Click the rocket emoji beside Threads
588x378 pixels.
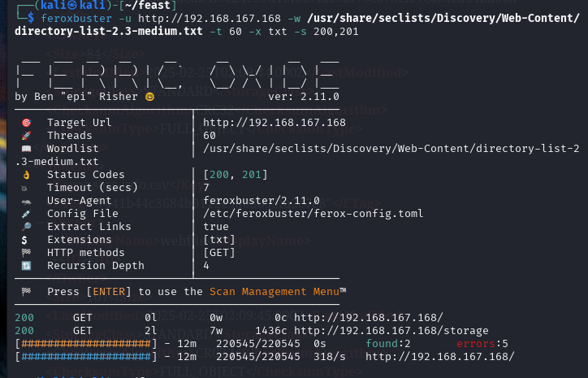[26, 136]
